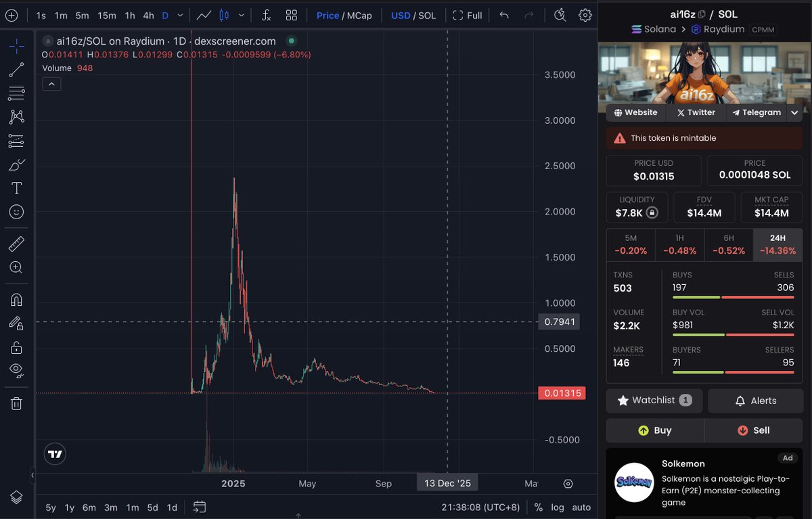This screenshot has width=812, height=519.
Task: Open the layout setup grid icon
Action: tap(292, 15)
